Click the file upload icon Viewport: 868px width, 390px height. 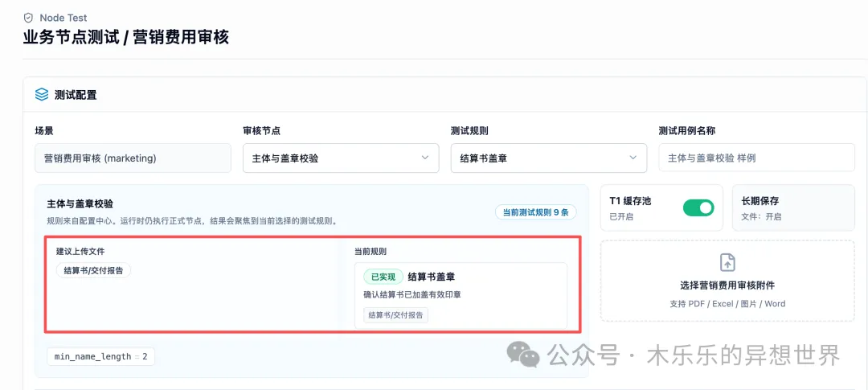[727, 263]
